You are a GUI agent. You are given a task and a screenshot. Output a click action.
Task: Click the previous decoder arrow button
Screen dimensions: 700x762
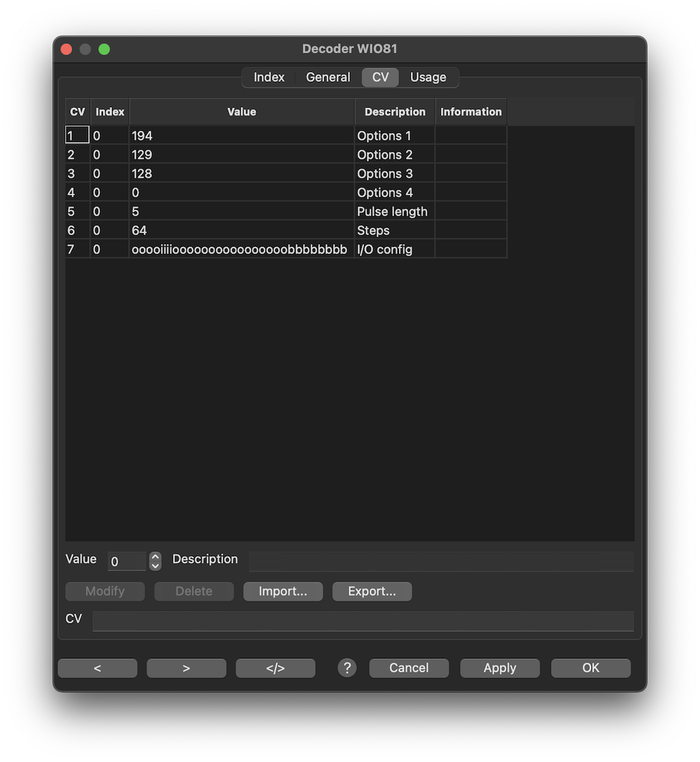97,668
